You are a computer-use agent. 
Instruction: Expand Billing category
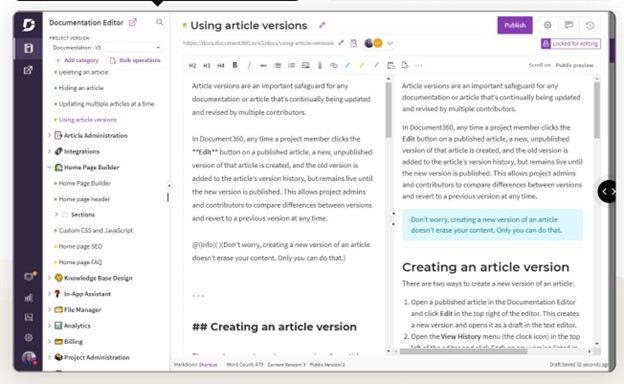[x=49, y=341]
